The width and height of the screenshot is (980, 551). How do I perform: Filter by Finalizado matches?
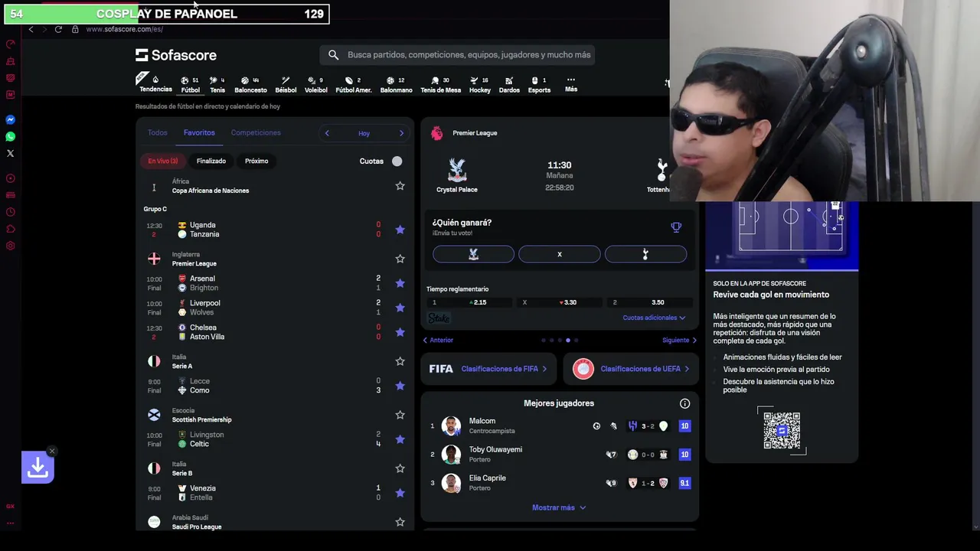coord(211,161)
